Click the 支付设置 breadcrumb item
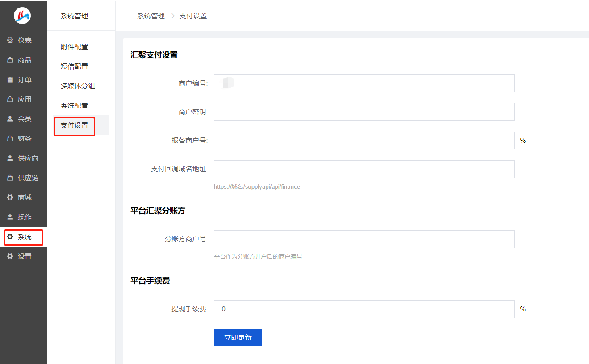Screen dimensions: 589x364 point(193,16)
